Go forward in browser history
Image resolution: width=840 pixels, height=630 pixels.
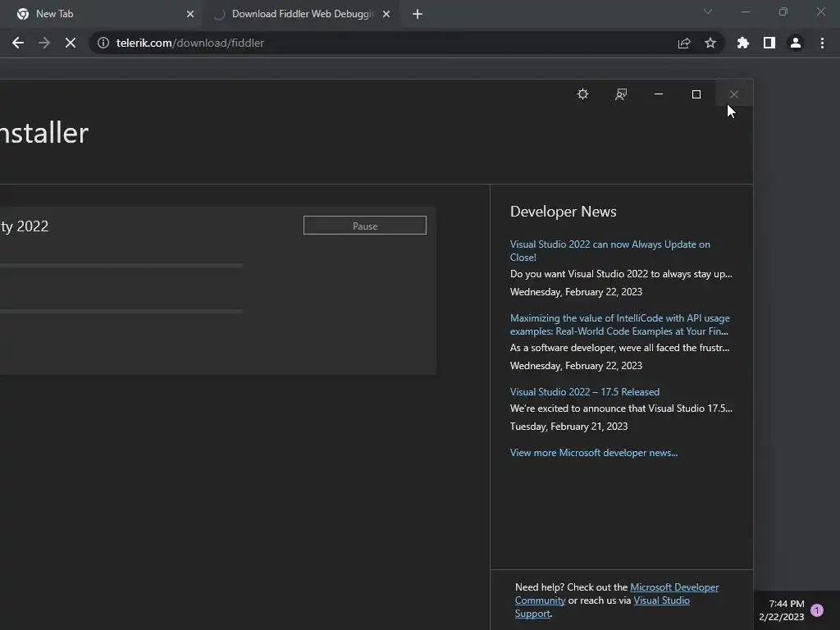coord(44,43)
